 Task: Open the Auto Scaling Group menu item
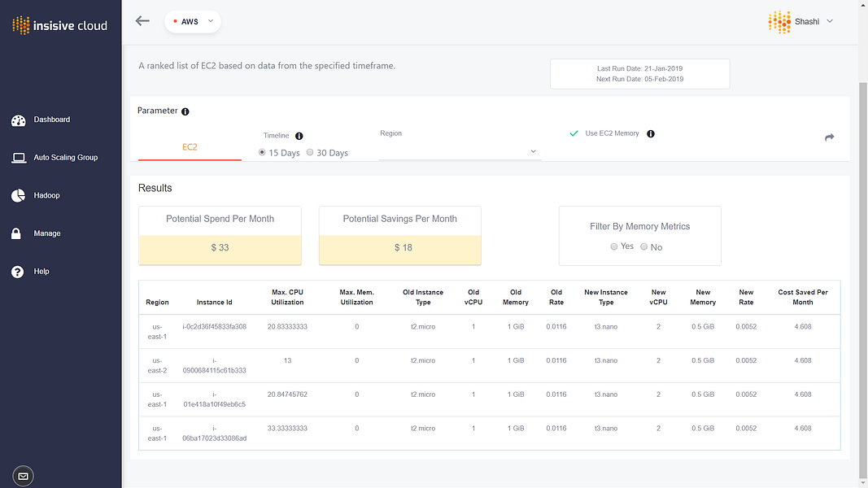[x=65, y=158]
